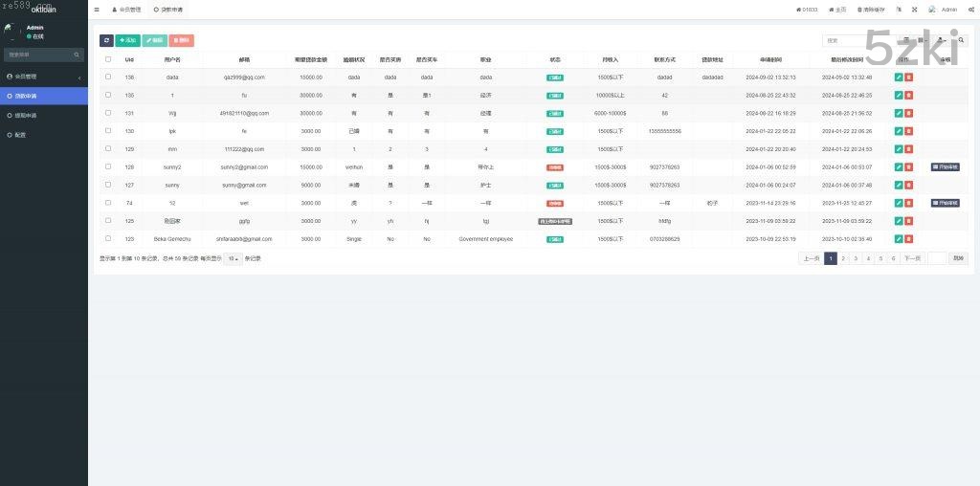Go to page 2 in pagination
The width and height of the screenshot is (980, 486).
coord(843,258)
